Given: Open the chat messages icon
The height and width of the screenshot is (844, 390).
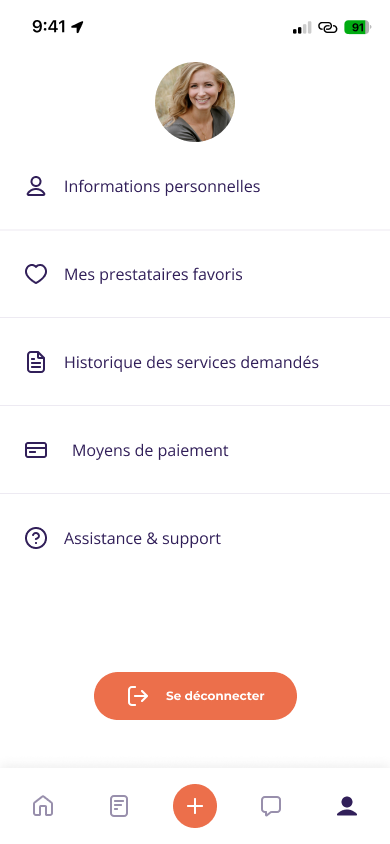Looking at the screenshot, I should click(271, 806).
